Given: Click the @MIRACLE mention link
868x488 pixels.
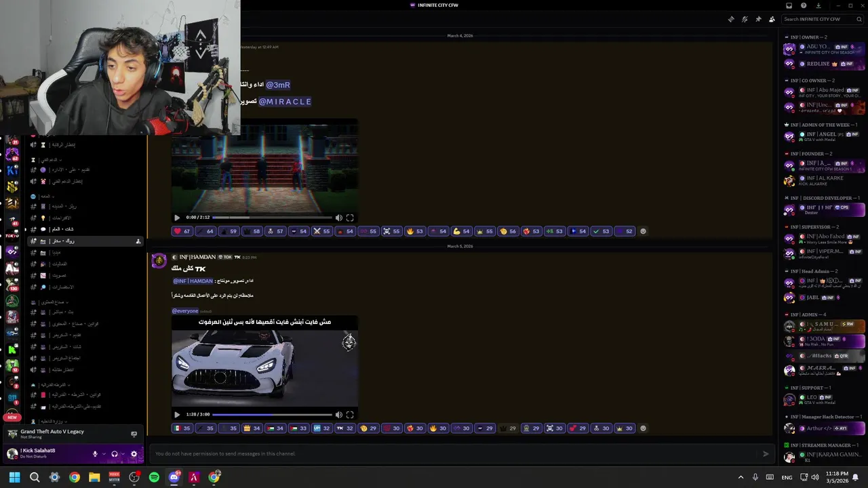Looking at the screenshot, I should (x=285, y=102).
